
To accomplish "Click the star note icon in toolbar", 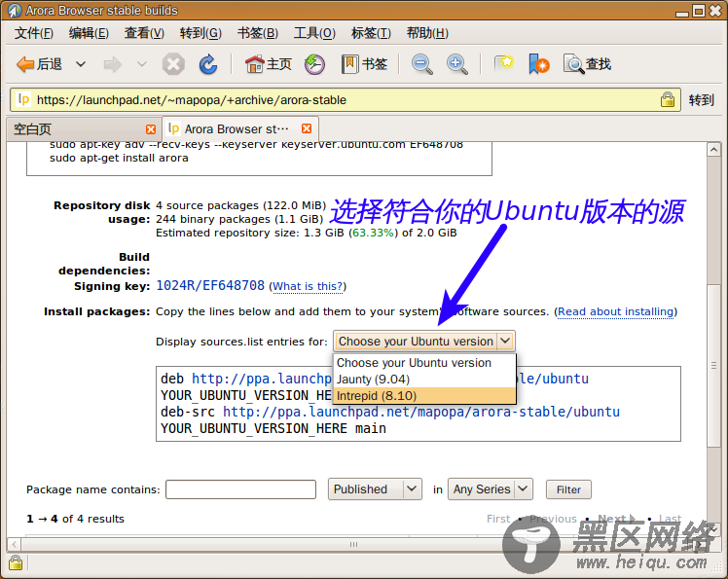I will (504, 64).
